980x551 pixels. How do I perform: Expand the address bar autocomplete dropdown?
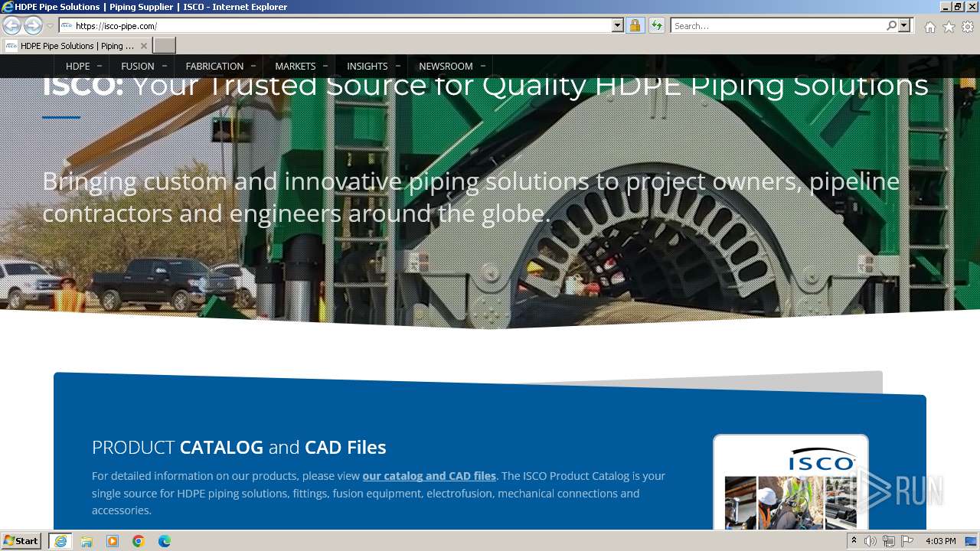tap(618, 26)
